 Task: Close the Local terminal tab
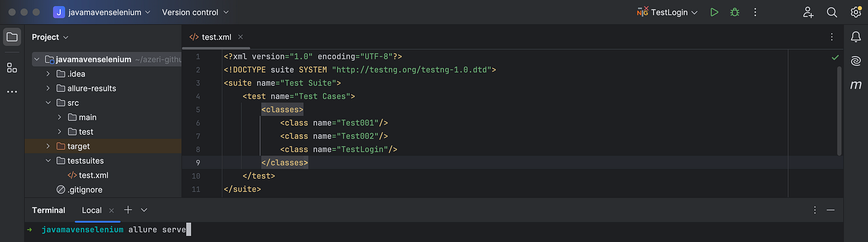111,210
